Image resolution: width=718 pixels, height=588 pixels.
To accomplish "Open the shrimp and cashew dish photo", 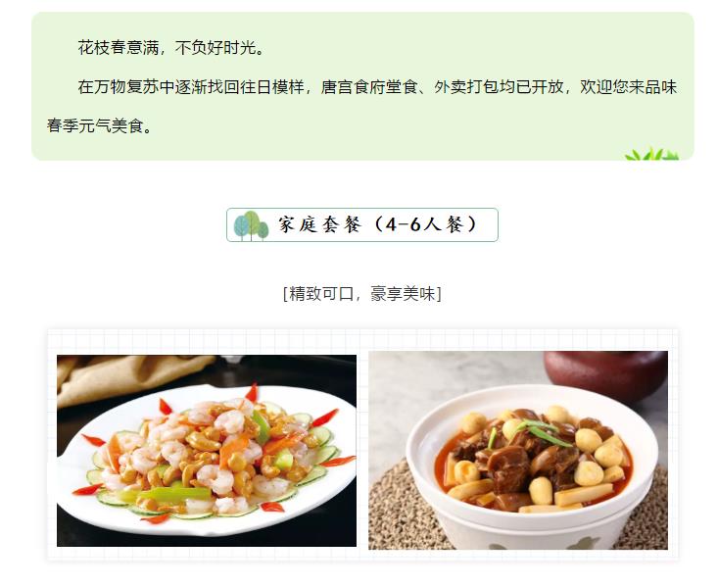I will (207, 451).
